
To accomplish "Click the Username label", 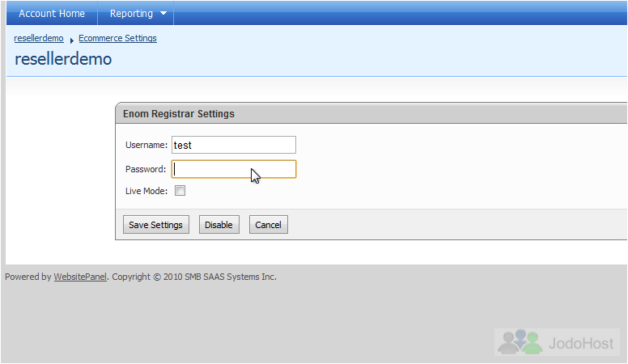I will tap(146, 145).
